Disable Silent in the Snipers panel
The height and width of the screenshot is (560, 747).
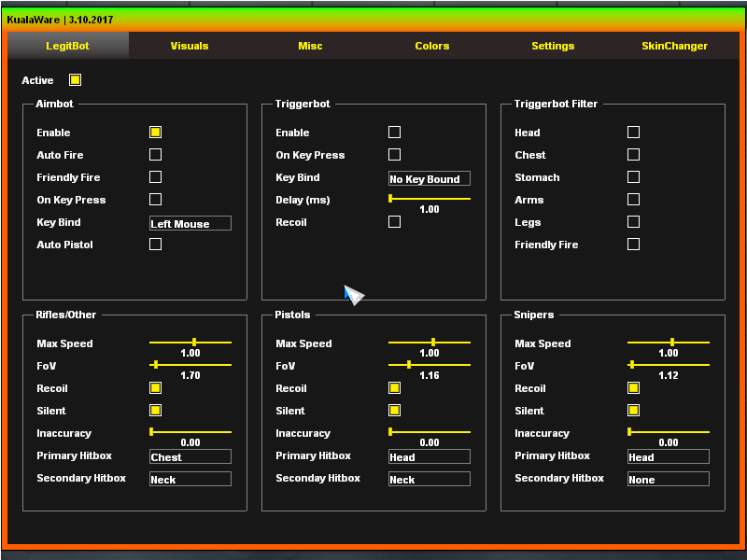[633, 411]
